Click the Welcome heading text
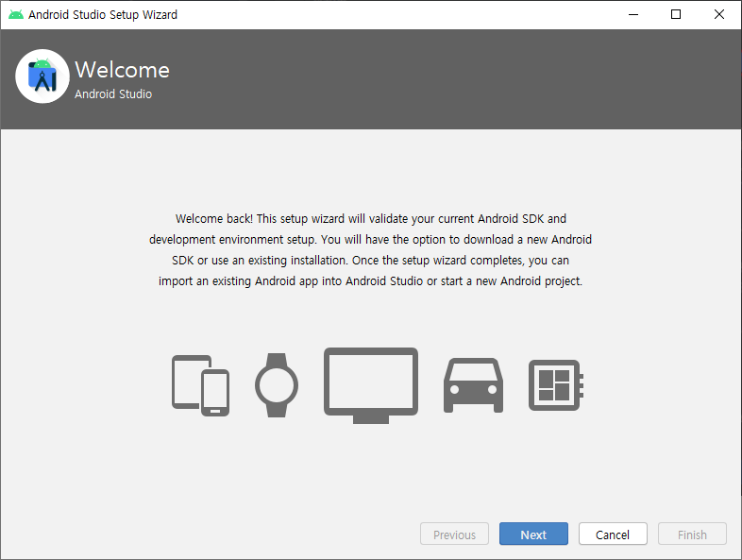Image resolution: width=742 pixels, height=560 pixels. pos(122,70)
